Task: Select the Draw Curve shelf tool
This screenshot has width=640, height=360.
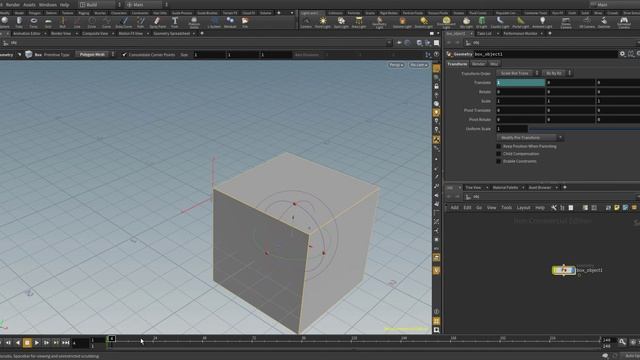Action: [124, 22]
